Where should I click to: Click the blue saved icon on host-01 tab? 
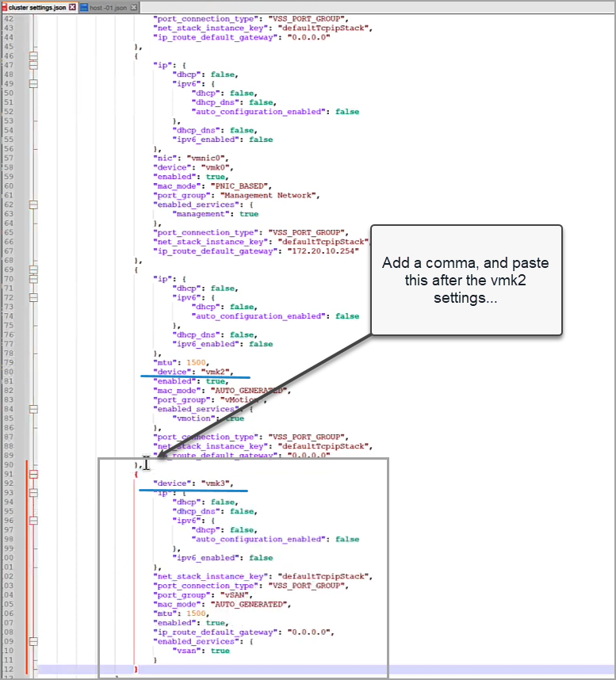point(84,7)
